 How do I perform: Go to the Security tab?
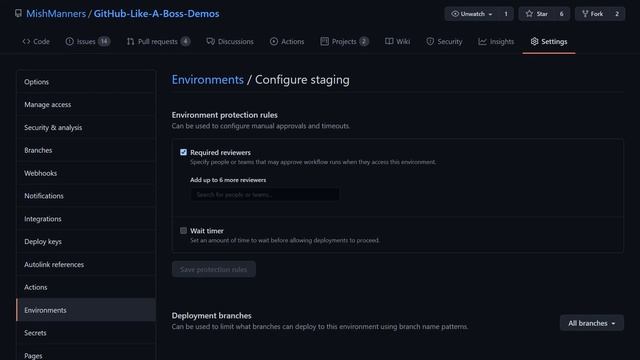tap(444, 42)
